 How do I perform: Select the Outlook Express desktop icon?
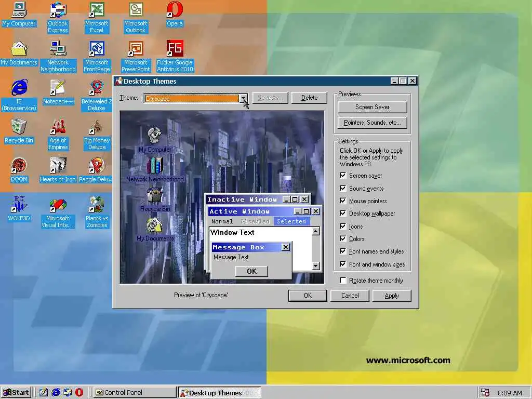click(58, 17)
